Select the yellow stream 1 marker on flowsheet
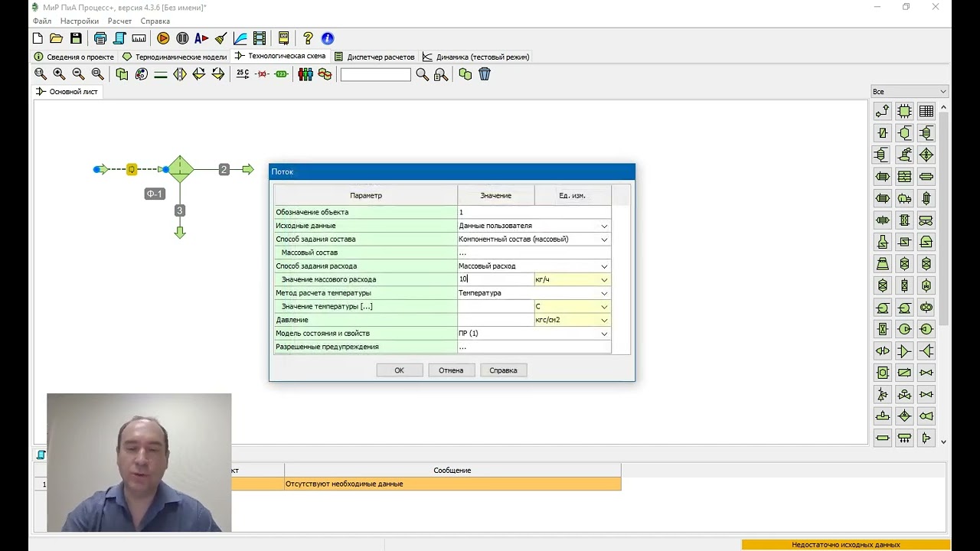The height and width of the screenshot is (551, 980). 132,169
